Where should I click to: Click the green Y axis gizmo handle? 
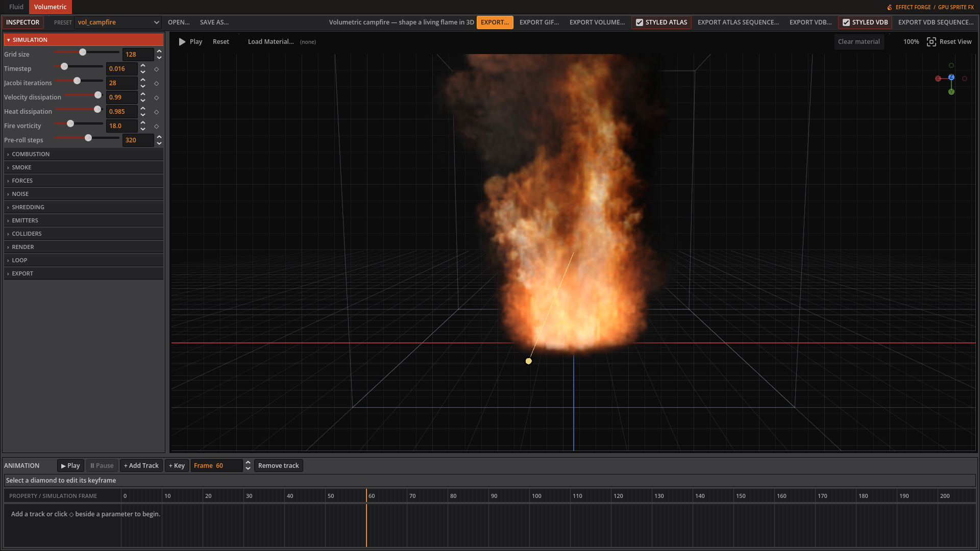951,92
